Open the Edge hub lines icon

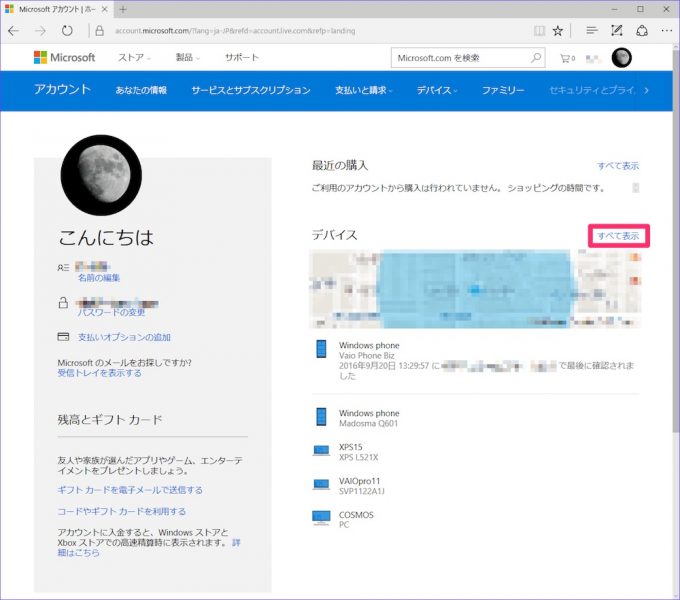coord(592,30)
